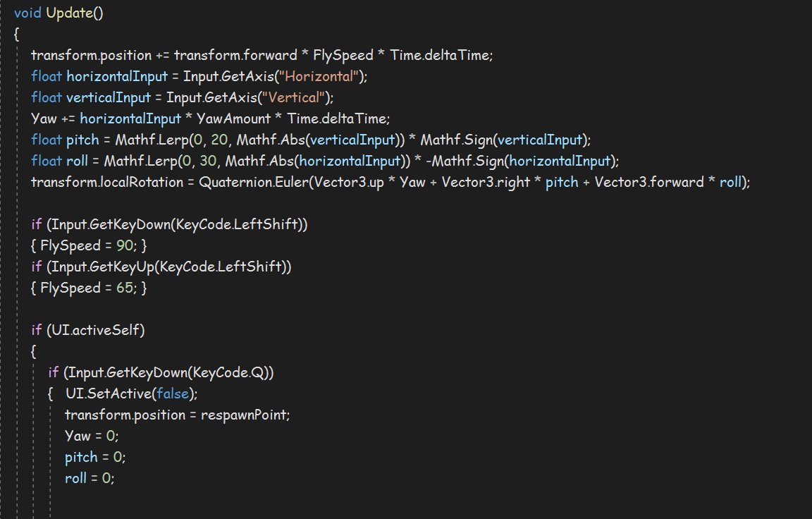The height and width of the screenshot is (519, 812).
Task: Click the Yaw = 0 statement
Action: coord(92,436)
